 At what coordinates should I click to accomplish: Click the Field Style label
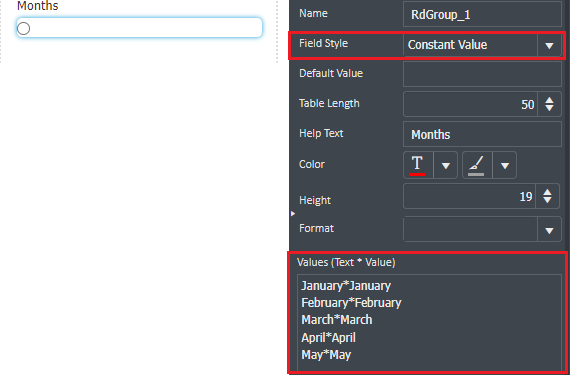pos(324,43)
